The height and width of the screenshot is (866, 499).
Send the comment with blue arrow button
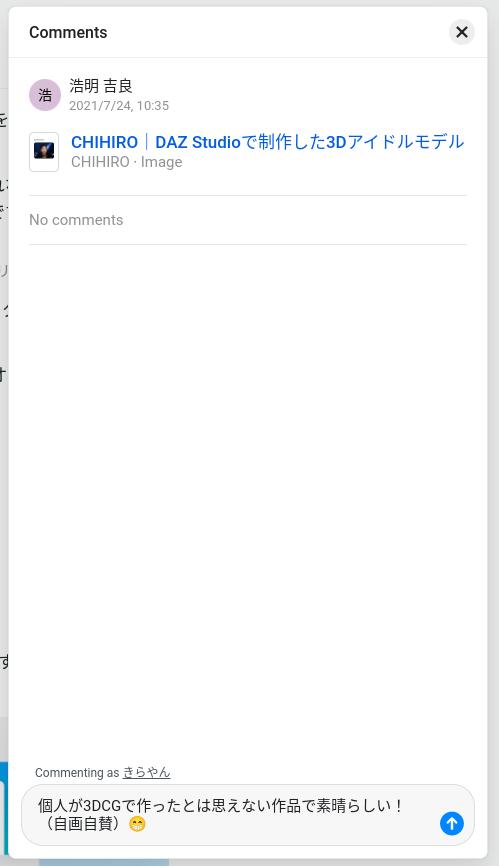452,823
